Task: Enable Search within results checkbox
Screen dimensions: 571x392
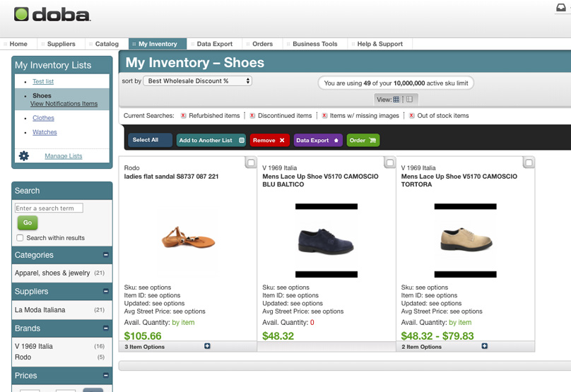Action: [x=20, y=238]
